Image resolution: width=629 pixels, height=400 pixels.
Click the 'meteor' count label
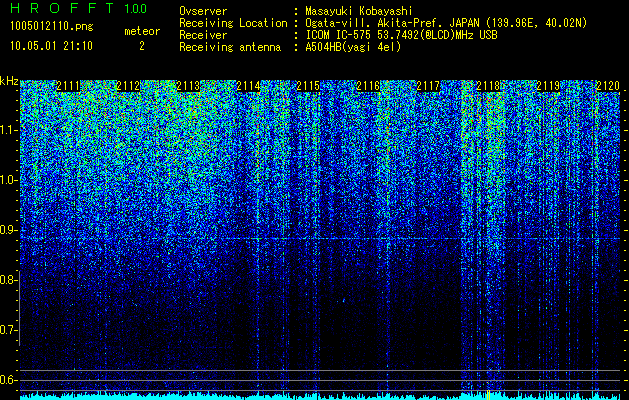142,31
